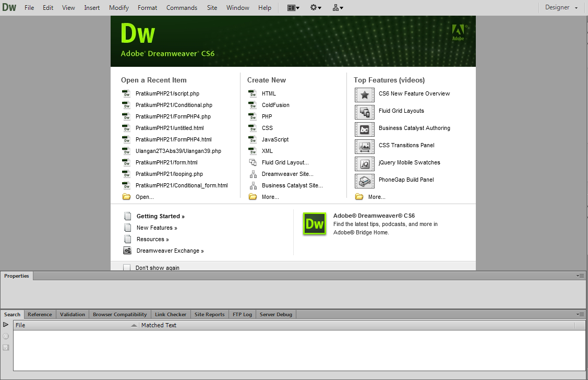The width and height of the screenshot is (588, 380).
Task: Open recent file Ulangan2T3Abs39/Ulangan39.php
Action: click(x=178, y=151)
